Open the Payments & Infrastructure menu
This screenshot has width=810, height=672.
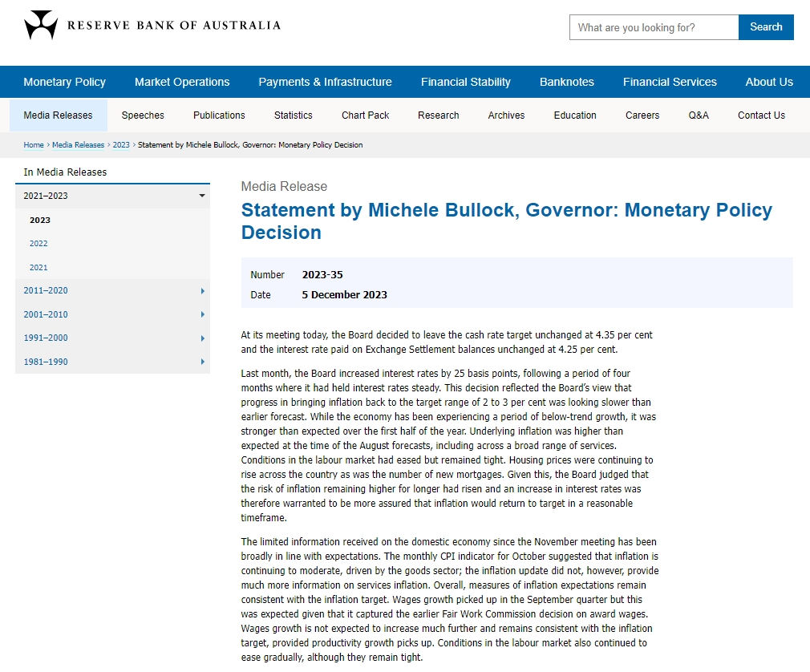click(325, 82)
